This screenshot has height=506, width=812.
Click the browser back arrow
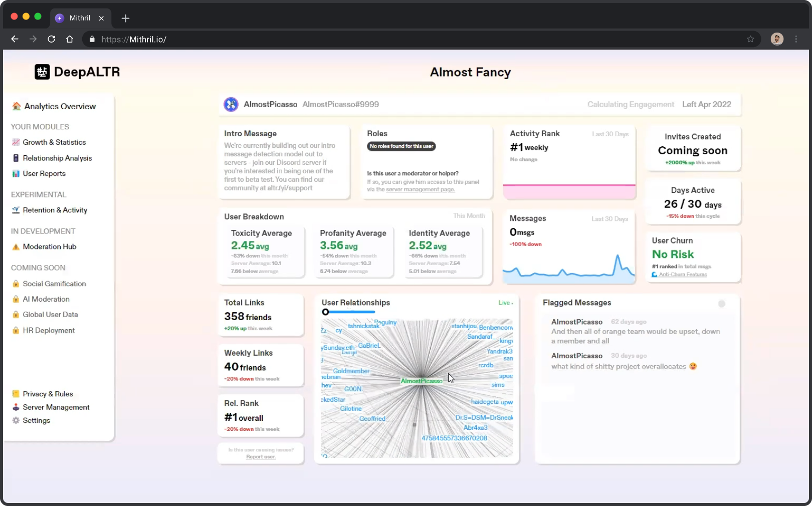tap(15, 39)
